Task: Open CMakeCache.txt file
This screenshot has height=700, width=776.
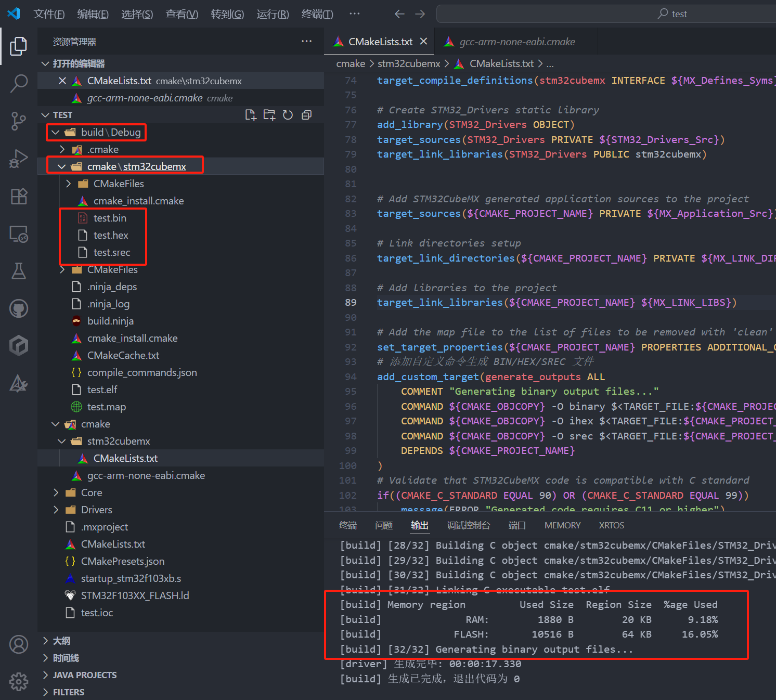Action: tap(180, 355)
